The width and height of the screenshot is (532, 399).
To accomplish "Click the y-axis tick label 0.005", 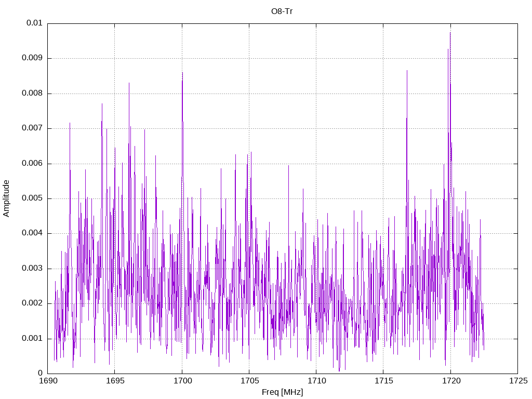I will pos(32,198).
